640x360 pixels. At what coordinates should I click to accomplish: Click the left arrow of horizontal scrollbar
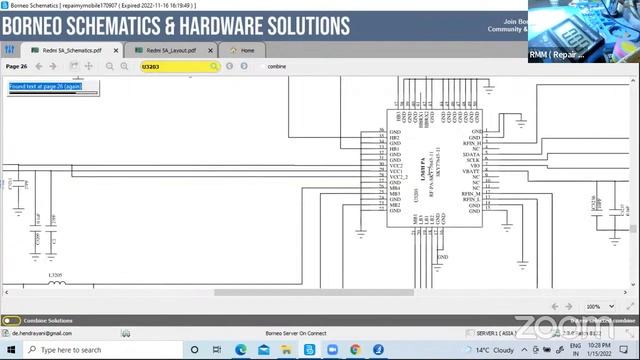coord(6,292)
